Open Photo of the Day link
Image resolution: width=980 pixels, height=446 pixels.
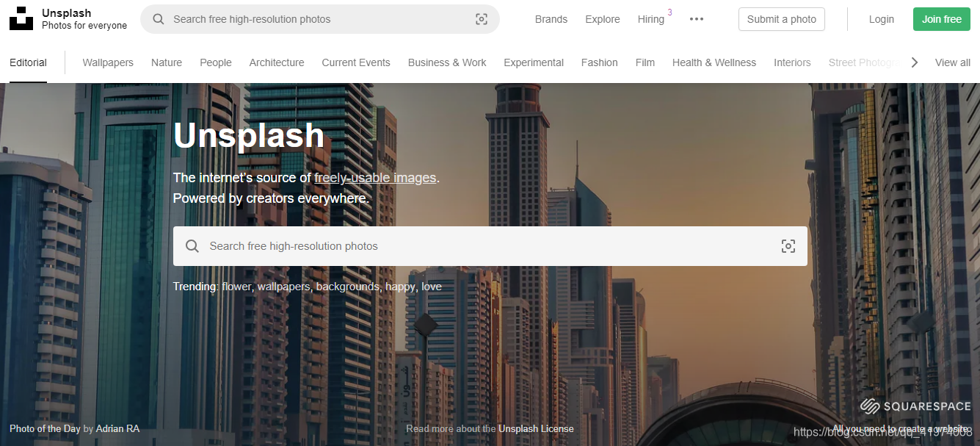coord(45,428)
